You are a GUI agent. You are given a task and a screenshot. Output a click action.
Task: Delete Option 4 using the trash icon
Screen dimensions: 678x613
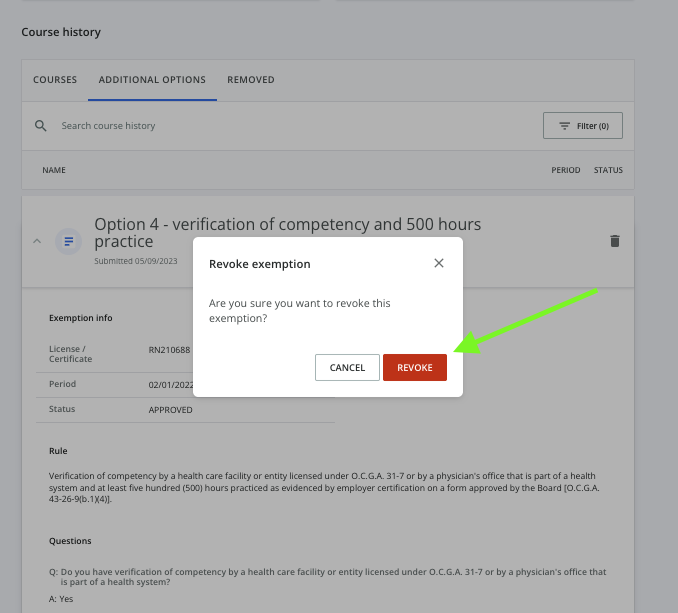click(x=614, y=241)
